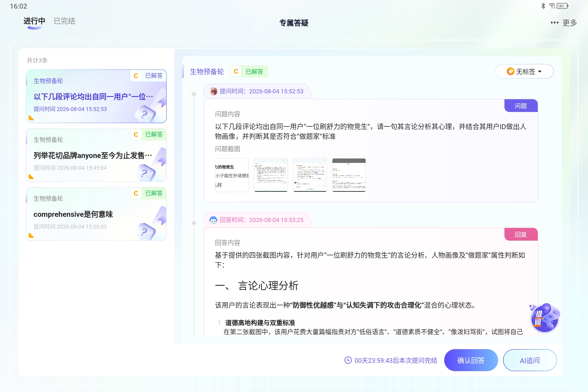Click the C badge on comprehensive question card

tap(136, 193)
